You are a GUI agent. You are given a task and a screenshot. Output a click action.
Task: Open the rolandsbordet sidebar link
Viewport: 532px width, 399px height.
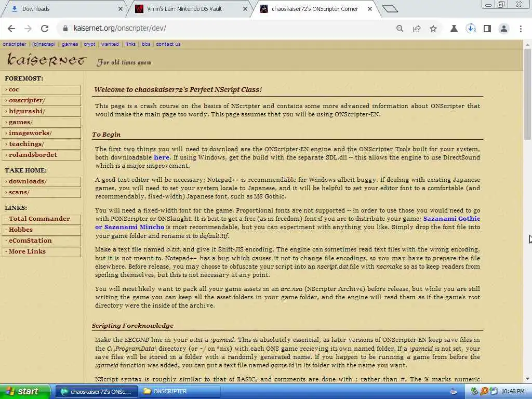pyautogui.click(x=42, y=155)
